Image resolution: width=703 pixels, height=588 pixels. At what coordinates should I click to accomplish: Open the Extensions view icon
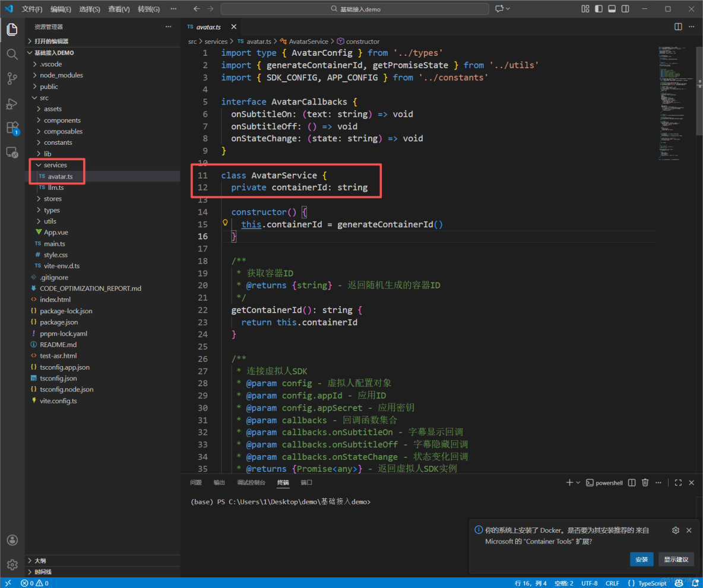pyautogui.click(x=12, y=128)
